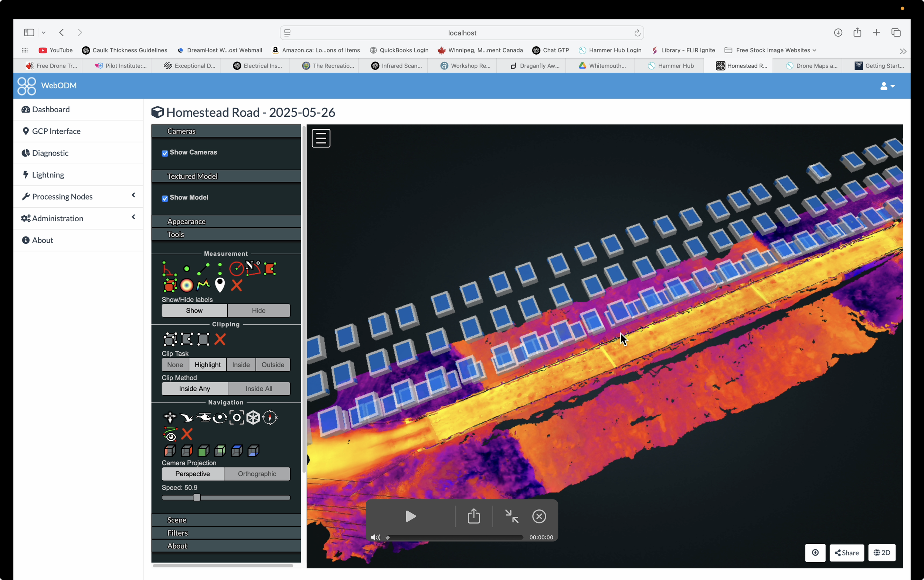Viewport: 924px width, 580px height.
Task: Play the video overlay
Action: [x=411, y=516]
